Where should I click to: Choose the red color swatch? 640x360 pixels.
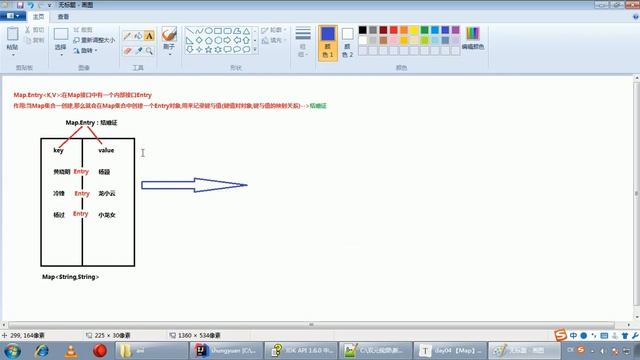tap(393, 30)
